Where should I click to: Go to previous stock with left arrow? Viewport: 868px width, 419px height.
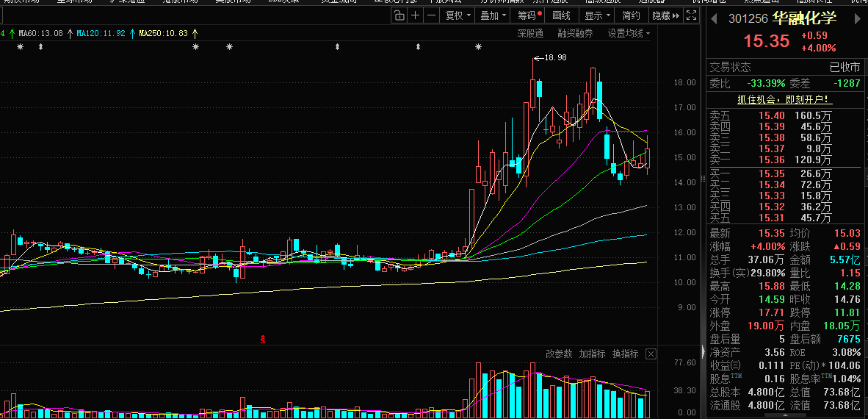(715, 19)
